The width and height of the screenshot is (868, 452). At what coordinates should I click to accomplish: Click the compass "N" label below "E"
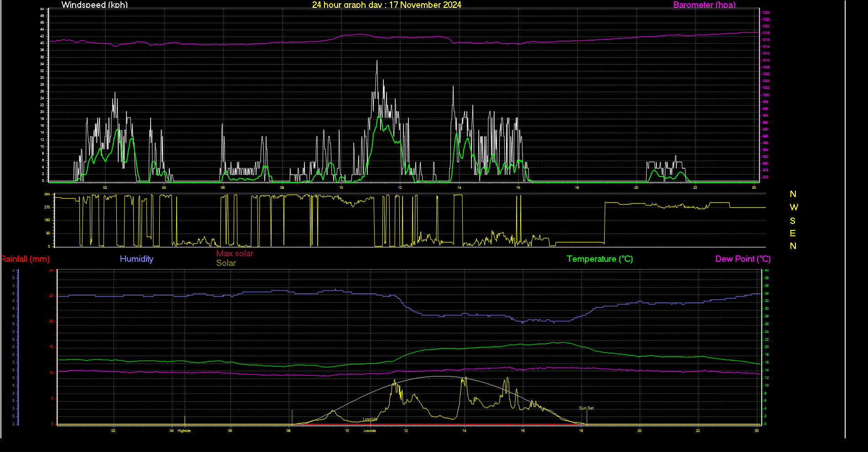point(793,246)
